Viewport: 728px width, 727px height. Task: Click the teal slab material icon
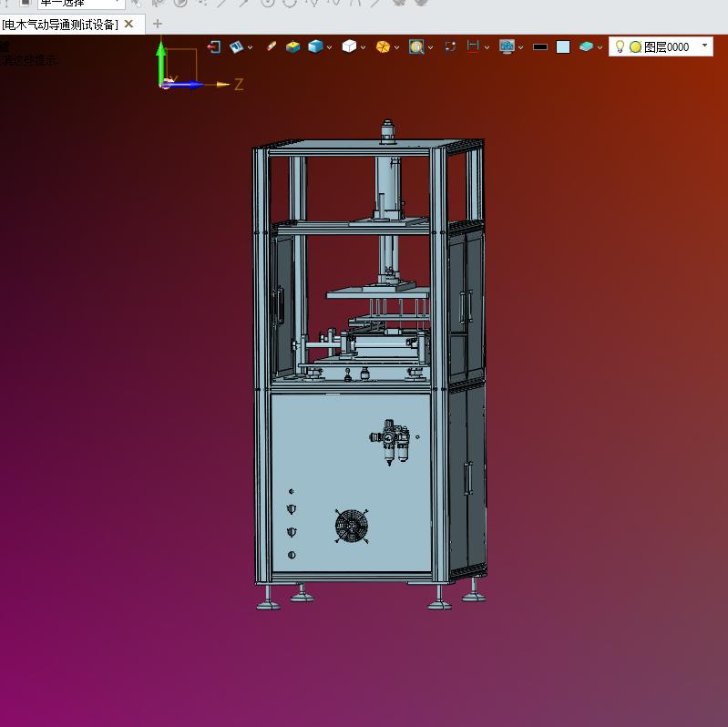point(587,46)
